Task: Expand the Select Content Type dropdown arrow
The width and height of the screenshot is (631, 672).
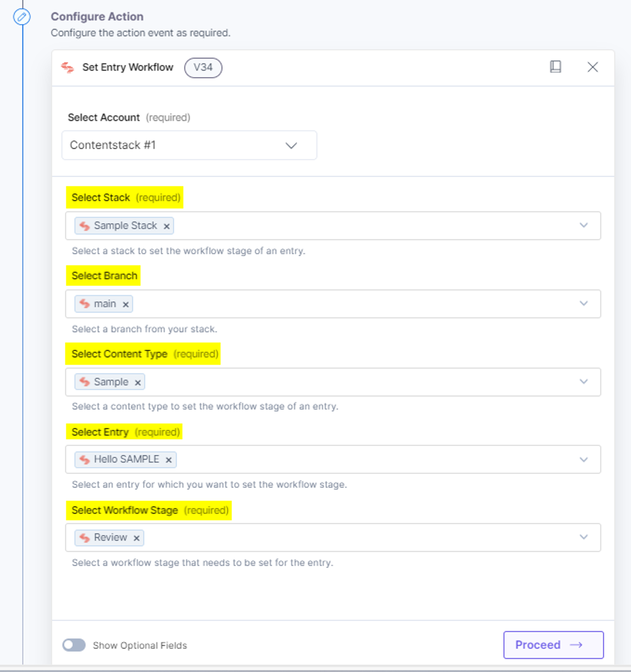Action: [583, 382]
